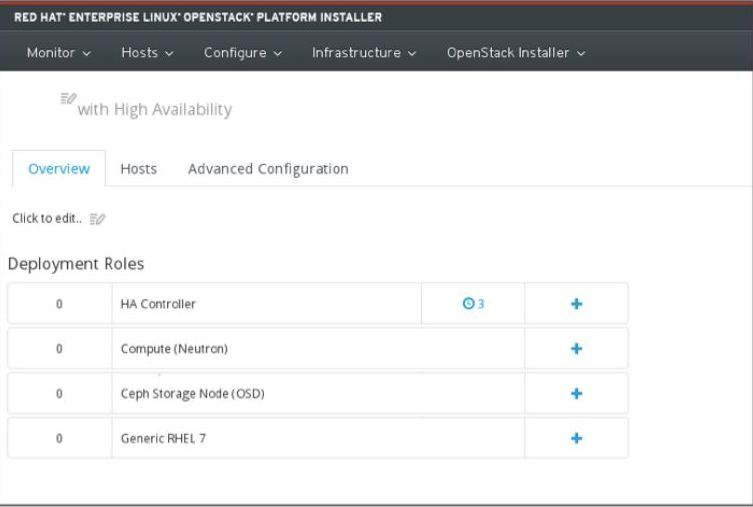Expand the Hosts navigation menu
This screenshot has height=507, width=753.
(x=149, y=52)
